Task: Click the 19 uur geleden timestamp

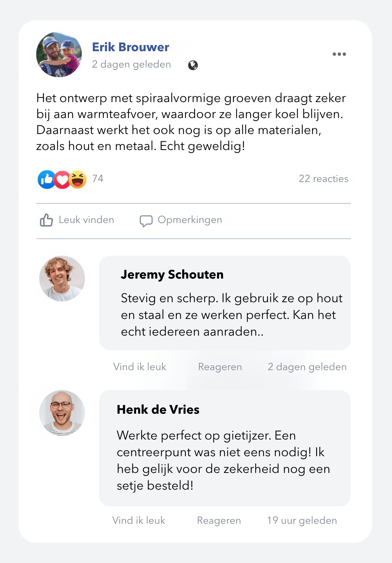Action: click(x=302, y=521)
